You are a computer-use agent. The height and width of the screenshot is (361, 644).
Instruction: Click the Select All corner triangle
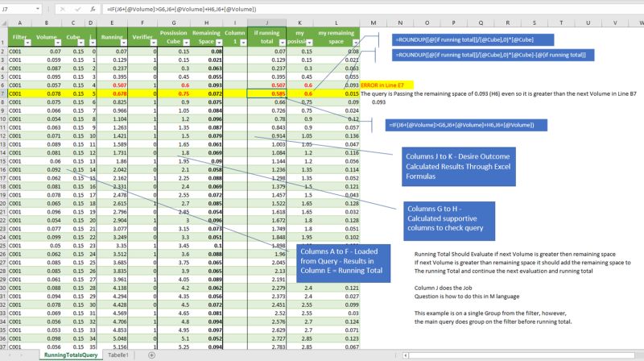click(4, 23)
